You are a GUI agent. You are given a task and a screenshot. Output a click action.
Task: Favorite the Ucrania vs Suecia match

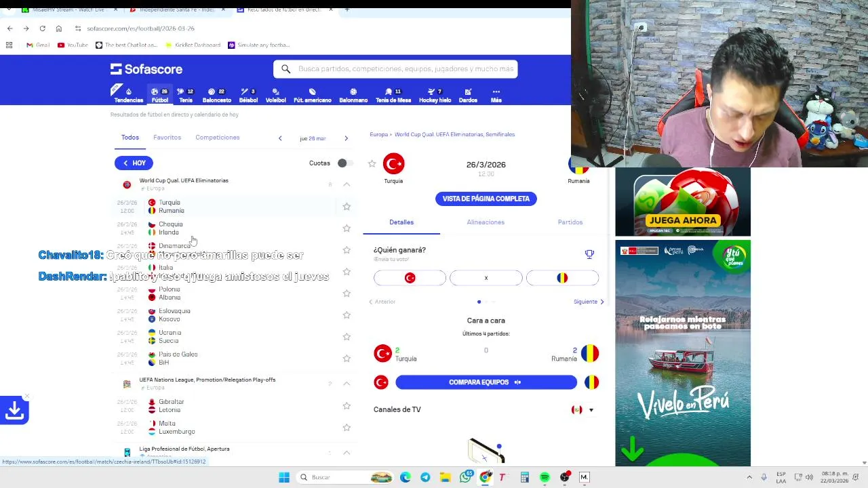pos(347,336)
